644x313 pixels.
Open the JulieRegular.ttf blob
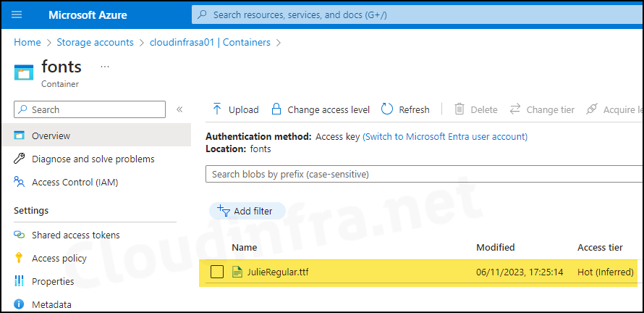coord(278,272)
